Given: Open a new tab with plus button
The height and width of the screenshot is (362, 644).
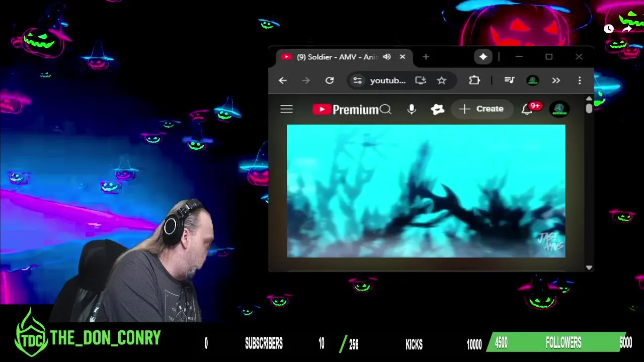Looking at the screenshot, I should point(426,57).
